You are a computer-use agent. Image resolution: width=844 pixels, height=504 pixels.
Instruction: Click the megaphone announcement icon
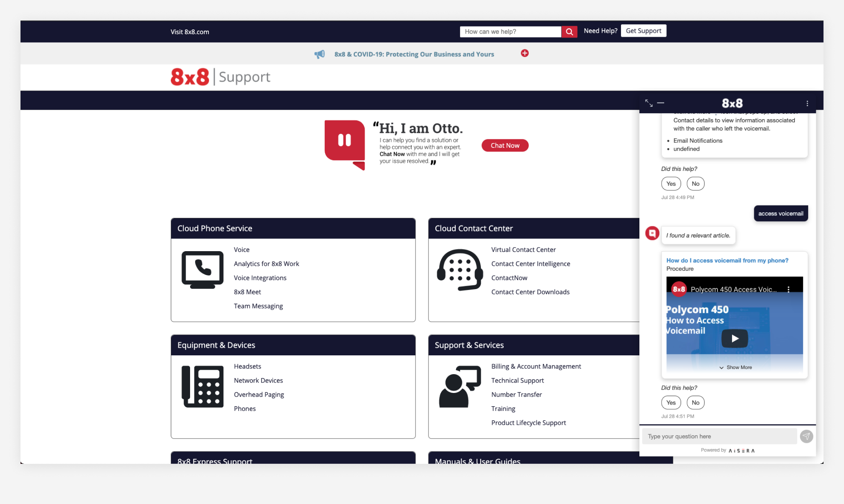coord(319,54)
